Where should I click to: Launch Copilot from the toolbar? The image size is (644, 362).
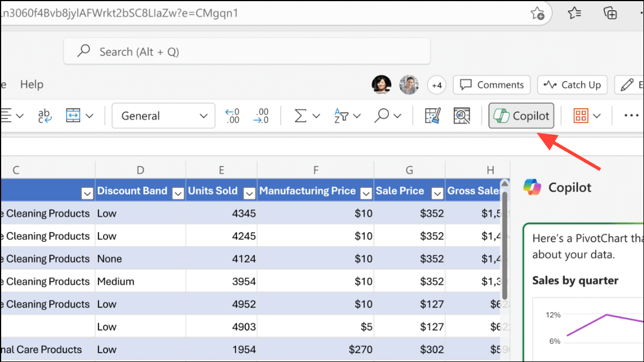pyautogui.click(x=521, y=115)
